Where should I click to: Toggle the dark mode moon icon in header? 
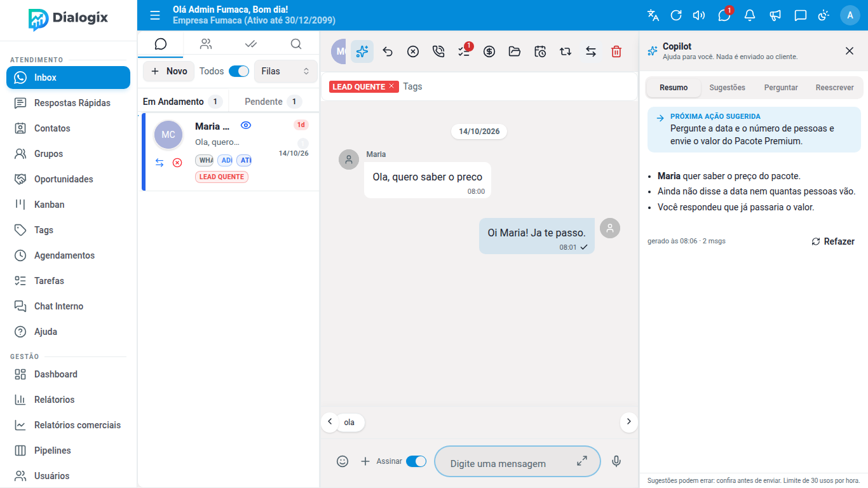824,15
